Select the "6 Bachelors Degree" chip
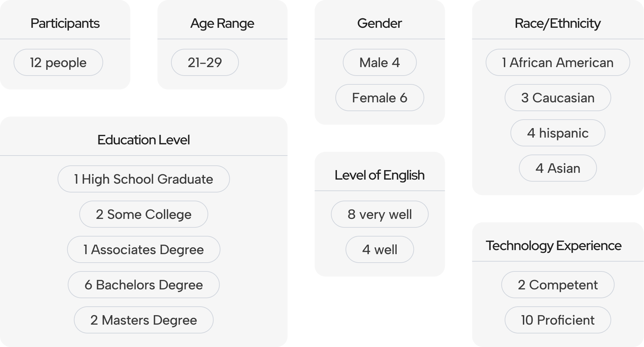This screenshot has height=347, width=644. coord(144,285)
